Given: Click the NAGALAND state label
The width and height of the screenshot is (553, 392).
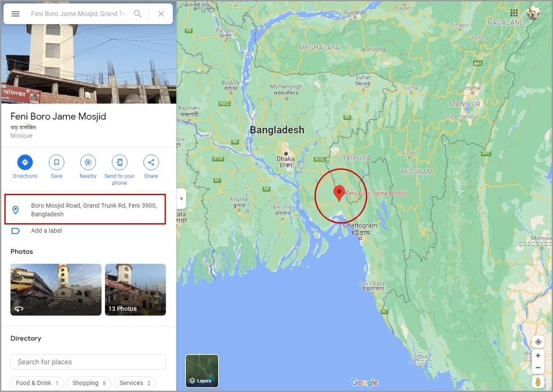Looking at the screenshot, I should click(505, 22).
